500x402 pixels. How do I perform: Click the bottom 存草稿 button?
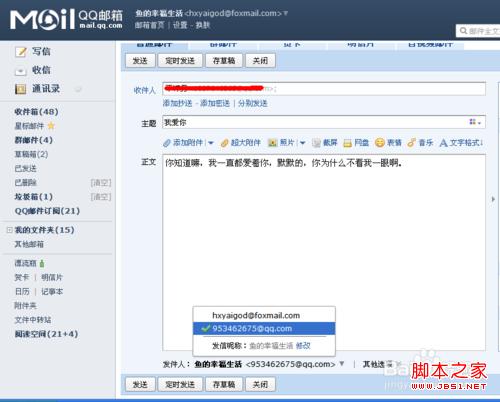pyautogui.click(x=224, y=384)
